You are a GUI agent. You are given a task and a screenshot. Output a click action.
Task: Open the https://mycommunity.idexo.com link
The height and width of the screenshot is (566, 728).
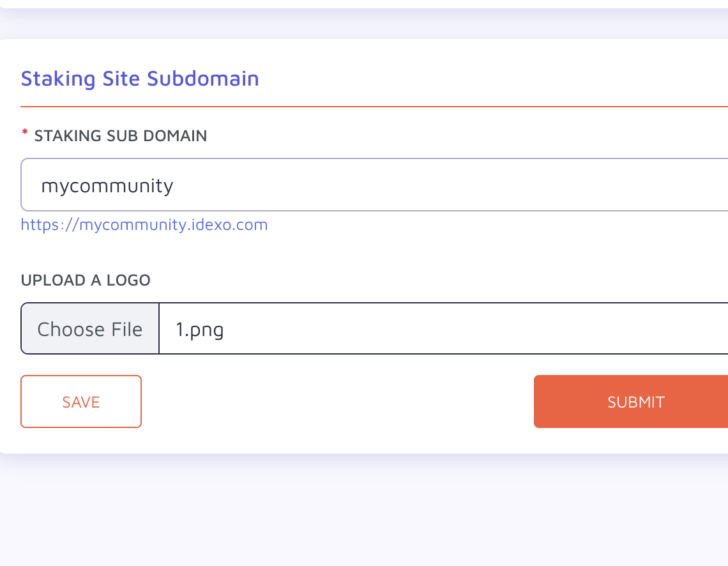144,225
